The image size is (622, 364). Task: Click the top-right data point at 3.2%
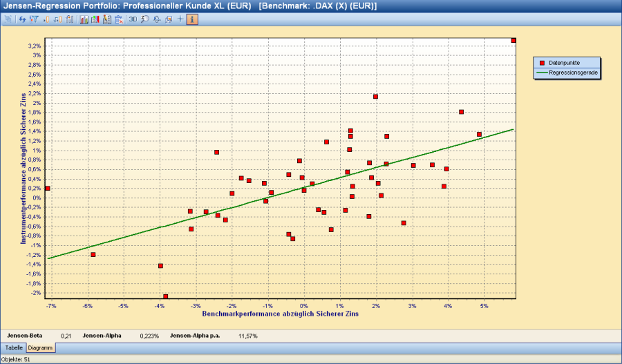point(513,41)
